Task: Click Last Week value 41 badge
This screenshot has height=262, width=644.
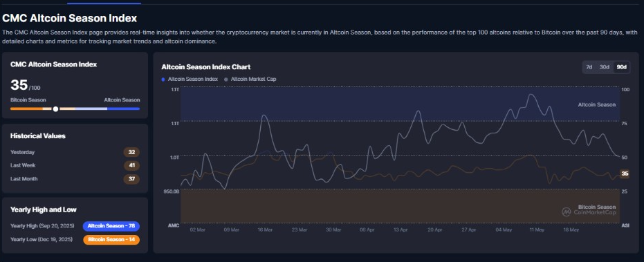Action: tap(131, 165)
